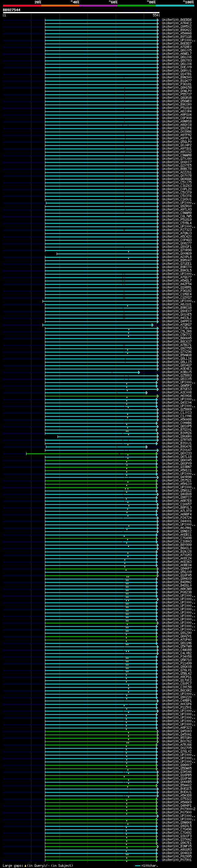The width and height of the screenshot is (197, 868).
Task: Select hit UniRef100_P51818
Action: pyautogui.click(x=177, y=108)
